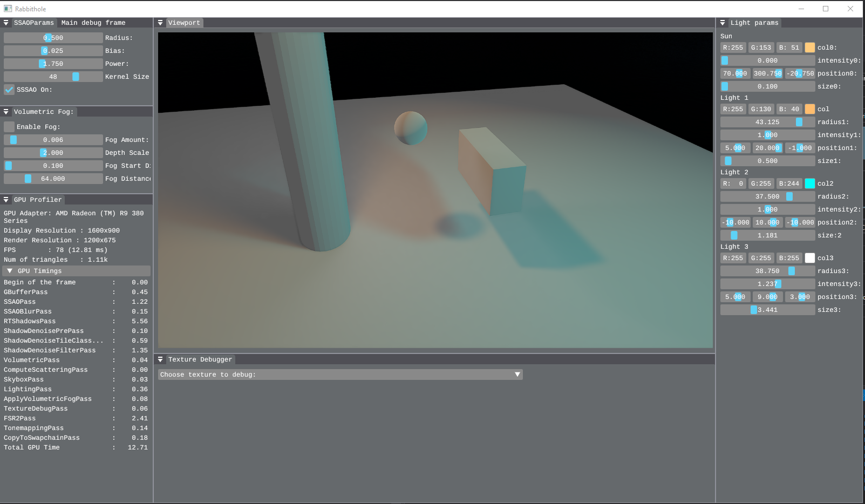
Task: Collapse the GPU Timings section
Action: coord(9,270)
